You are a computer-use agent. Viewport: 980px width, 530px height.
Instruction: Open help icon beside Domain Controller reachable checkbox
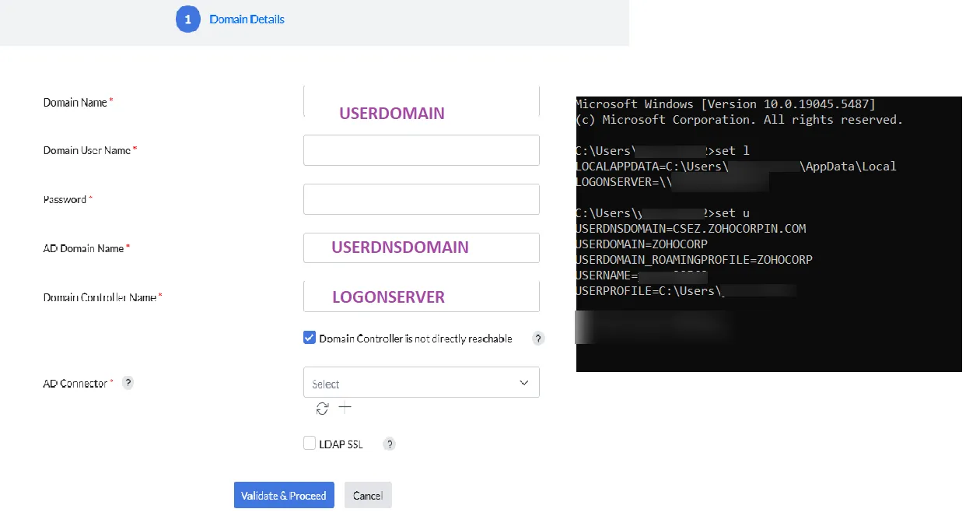click(538, 339)
